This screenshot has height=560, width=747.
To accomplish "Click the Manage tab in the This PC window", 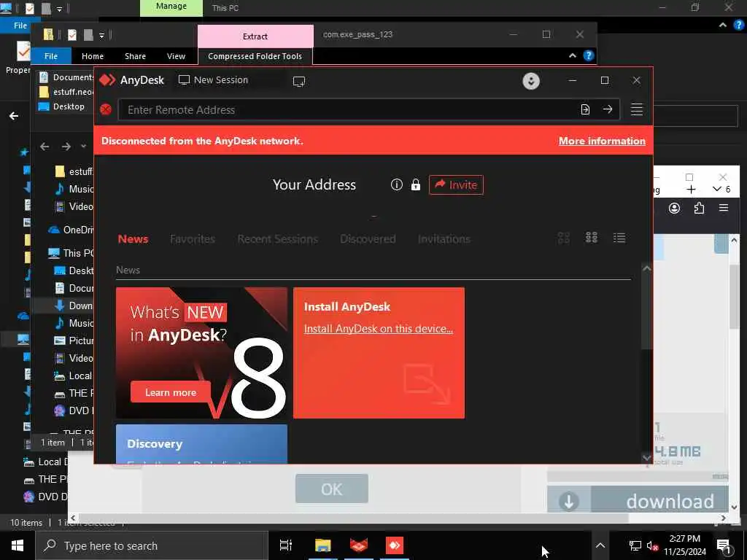I will coord(171,7).
